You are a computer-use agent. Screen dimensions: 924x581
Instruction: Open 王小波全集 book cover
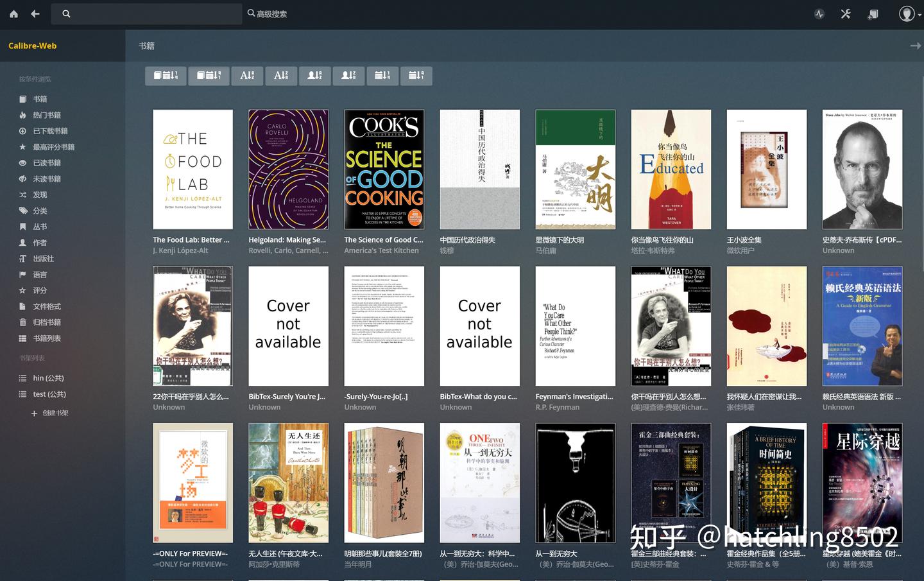(767, 169)
